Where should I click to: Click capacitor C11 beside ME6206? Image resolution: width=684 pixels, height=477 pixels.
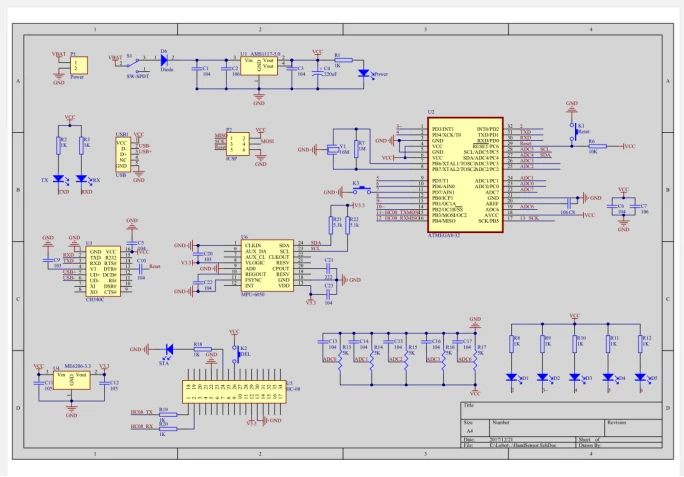point(39,383)
